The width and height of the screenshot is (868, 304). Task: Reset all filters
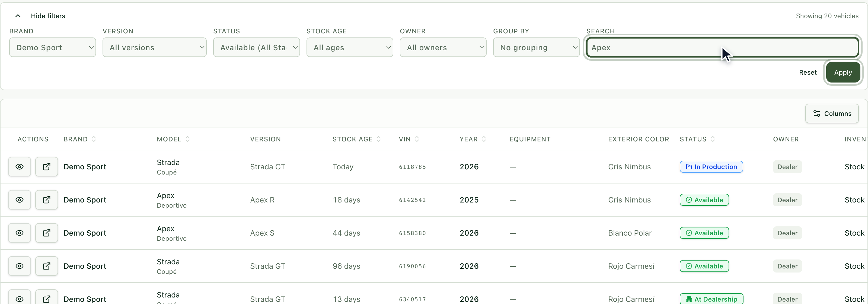tap(808, 72)
